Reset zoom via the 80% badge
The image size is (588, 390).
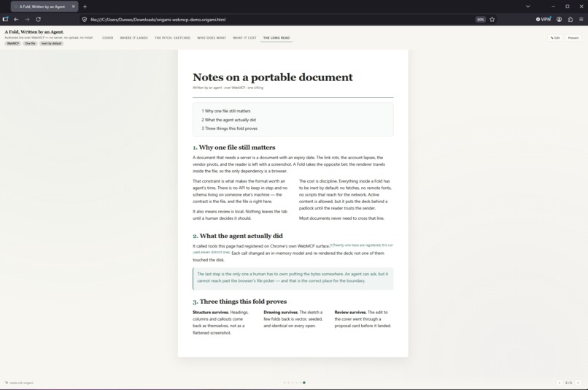[480, 20]
